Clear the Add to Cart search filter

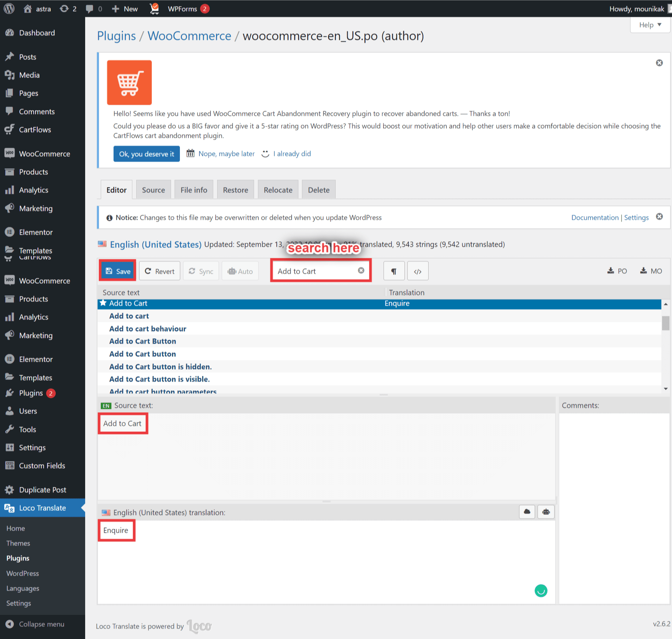point(361,270)
